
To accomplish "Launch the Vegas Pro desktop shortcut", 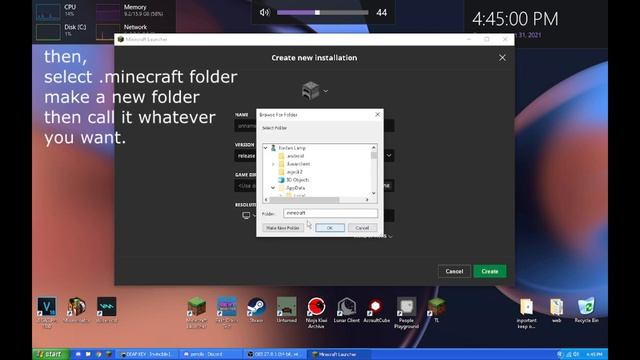I will pyautogui.click(x=47, y=312).
